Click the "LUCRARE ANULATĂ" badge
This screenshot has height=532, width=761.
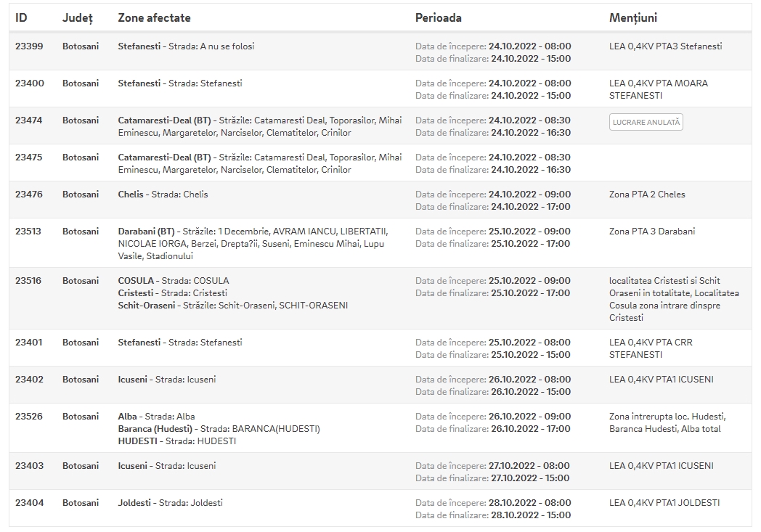pos(646,123)
